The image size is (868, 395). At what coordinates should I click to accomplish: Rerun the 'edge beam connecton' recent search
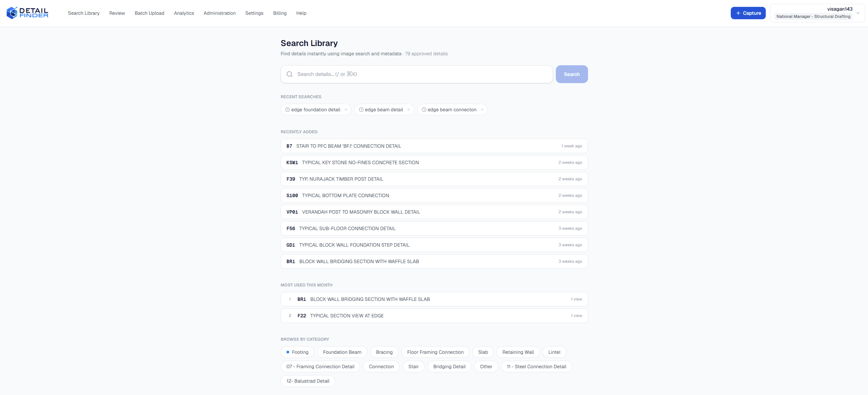[452, 110]
